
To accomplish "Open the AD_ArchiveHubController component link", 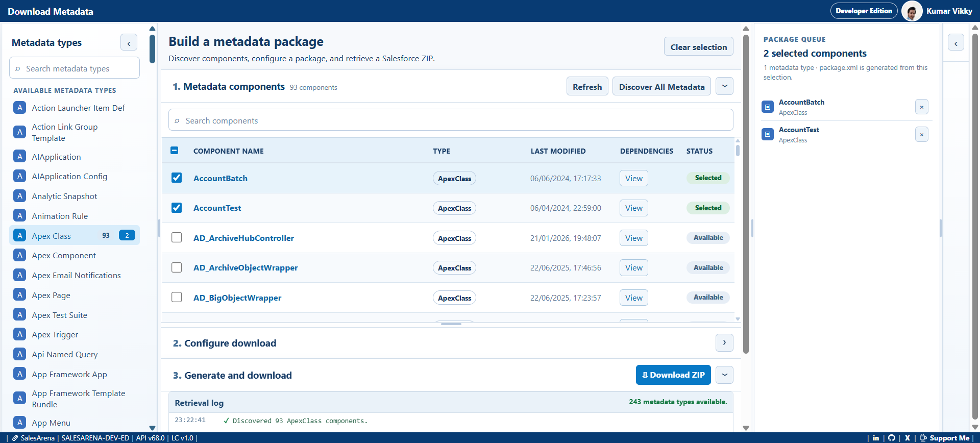I will tap(243, 238).
